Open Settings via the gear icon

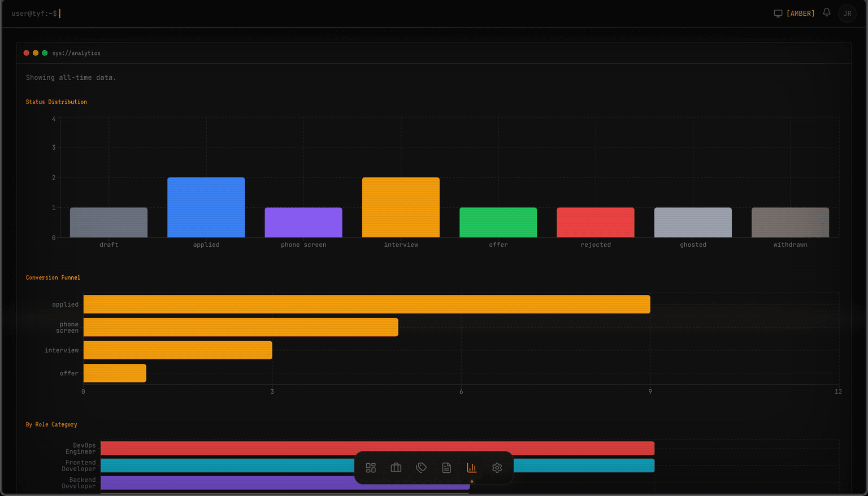pyautogui.click(x=497, y=468)
